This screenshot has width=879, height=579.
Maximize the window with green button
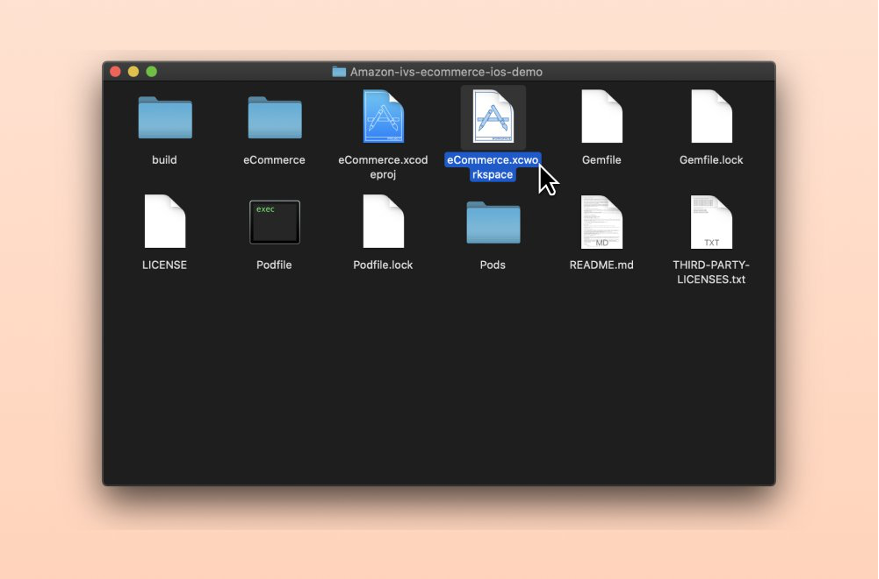coord(151,72)
